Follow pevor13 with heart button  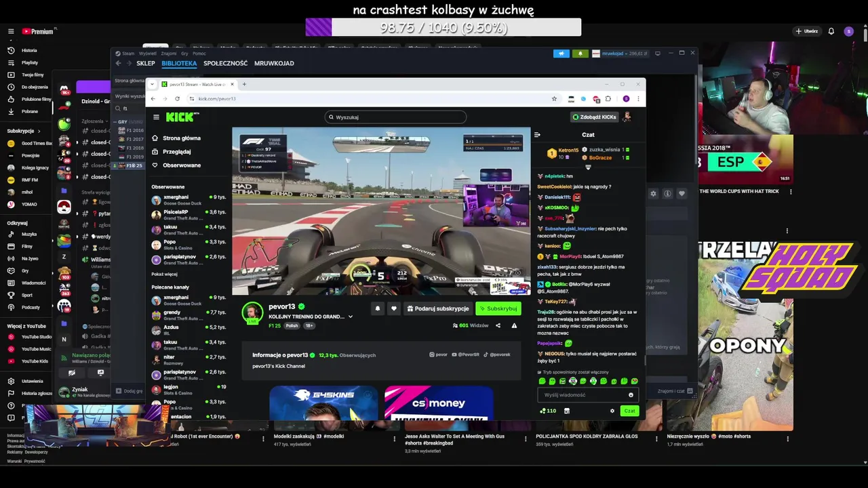(x=394, y=308)
